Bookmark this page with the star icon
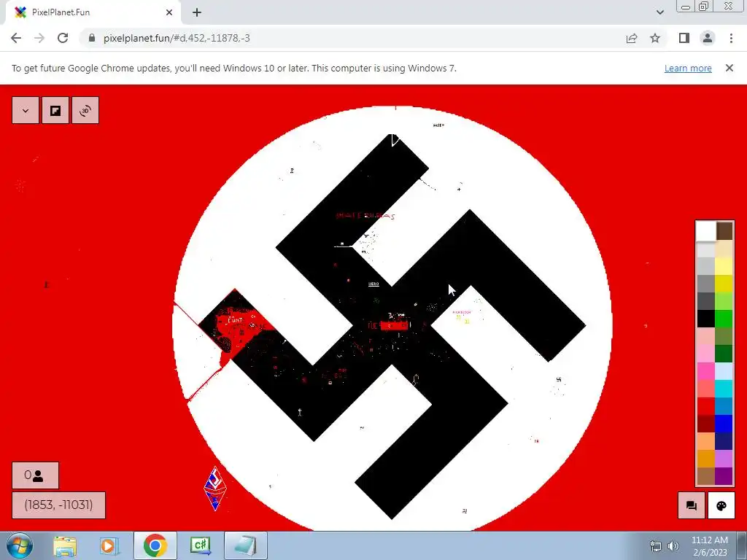The height and width of the screenshot is (560, 747). pyautogui.click(x=655, y=38)
